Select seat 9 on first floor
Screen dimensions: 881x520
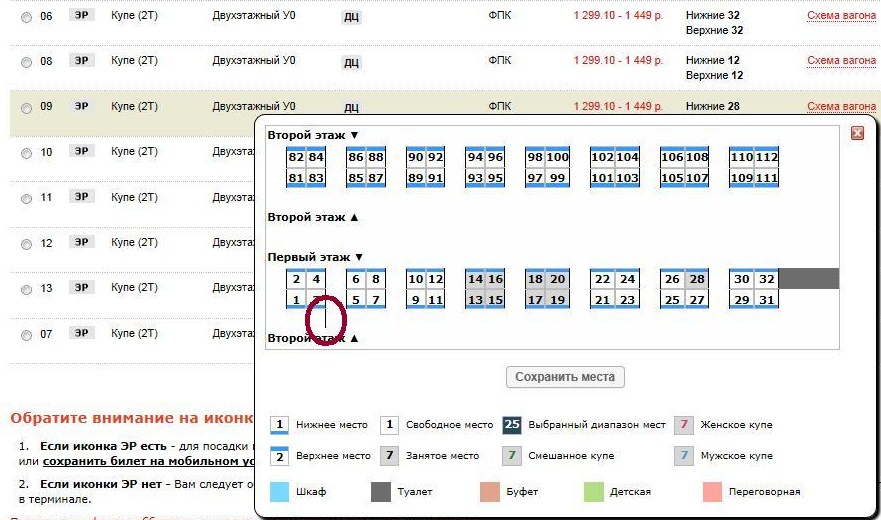(x=416, y=300)
